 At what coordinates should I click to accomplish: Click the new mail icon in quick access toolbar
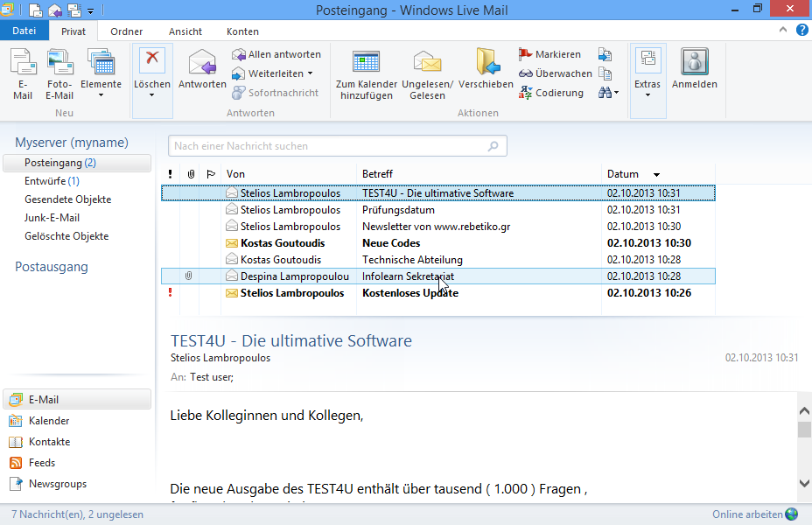click(35, 10)
